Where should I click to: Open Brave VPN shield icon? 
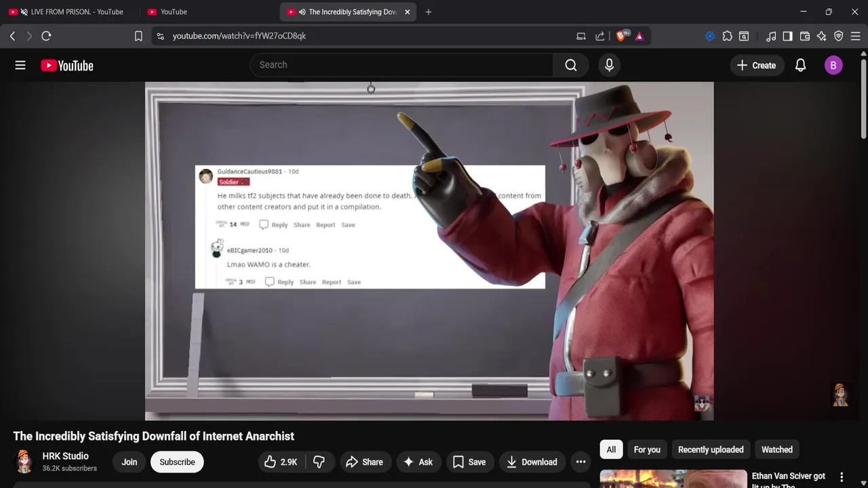838,36
